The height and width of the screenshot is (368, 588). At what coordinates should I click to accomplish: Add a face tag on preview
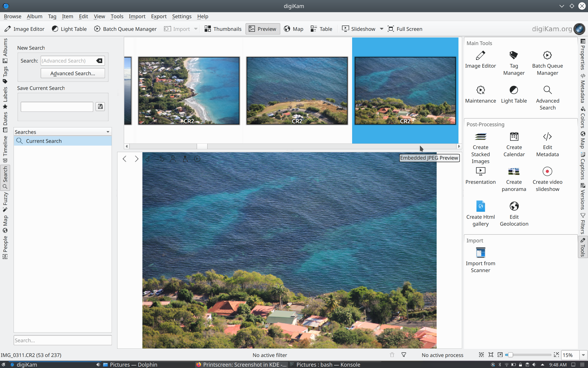(x=185, y=159)
